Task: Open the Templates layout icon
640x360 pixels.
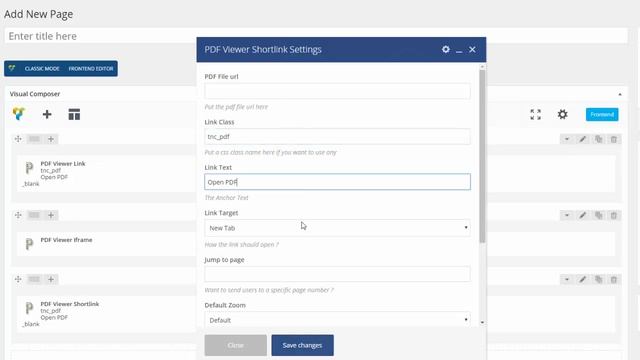Action: [x=74, y=114]
